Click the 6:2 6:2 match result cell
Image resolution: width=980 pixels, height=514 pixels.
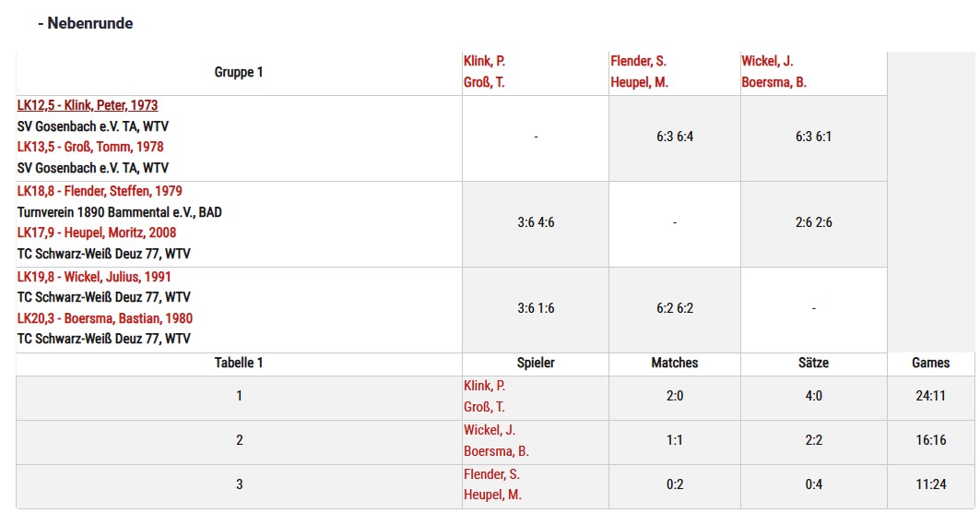[674, 308]
